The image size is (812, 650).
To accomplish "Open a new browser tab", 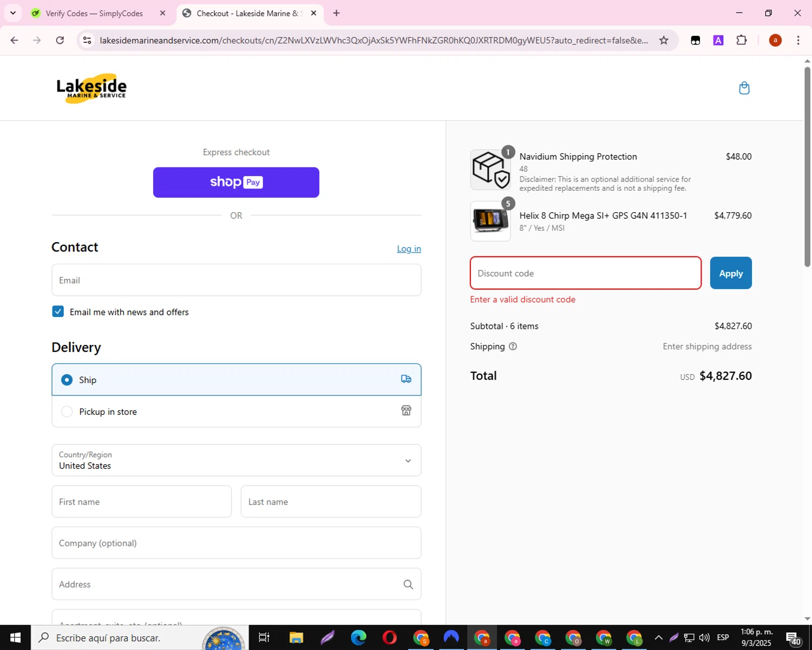I will tap(336, 13).
